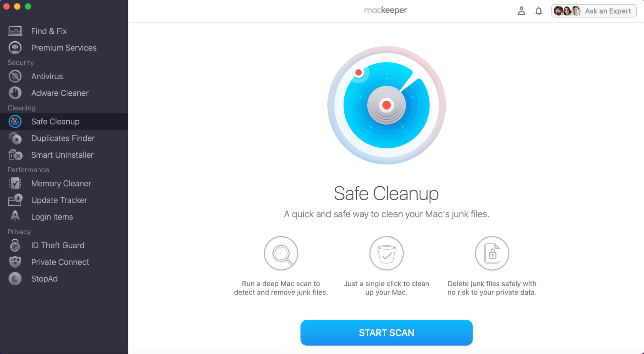Viewport: 644px width, 354px height.
Task: Click the START SCAN button
Action: tap(386, 332)
